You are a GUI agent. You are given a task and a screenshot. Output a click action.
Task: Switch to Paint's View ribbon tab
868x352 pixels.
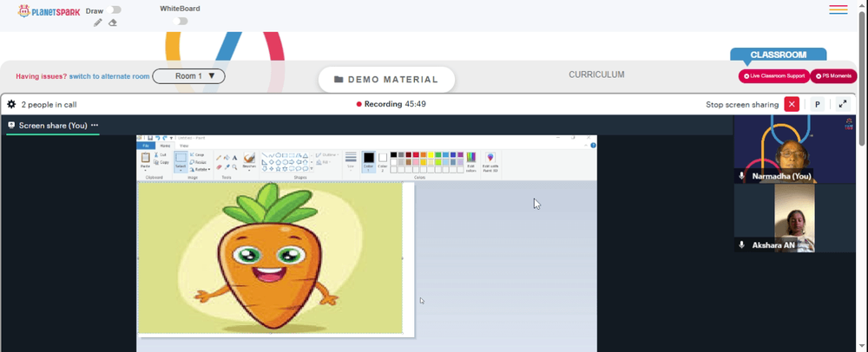tap(184, 146)
